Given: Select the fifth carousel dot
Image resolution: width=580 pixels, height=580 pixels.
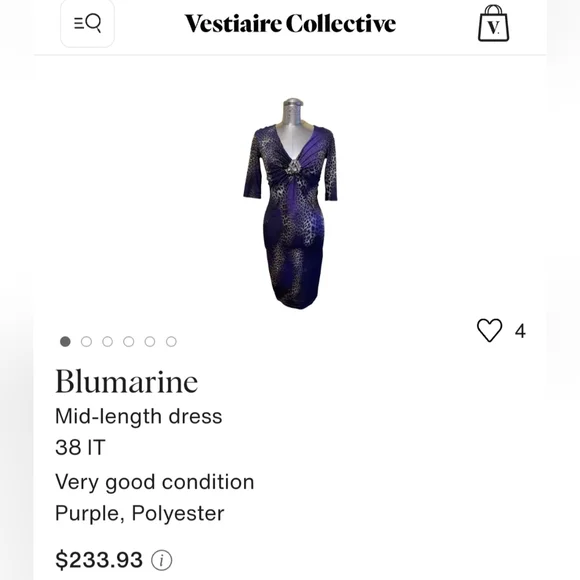Looking at the screenshot, I should point(150,341).
